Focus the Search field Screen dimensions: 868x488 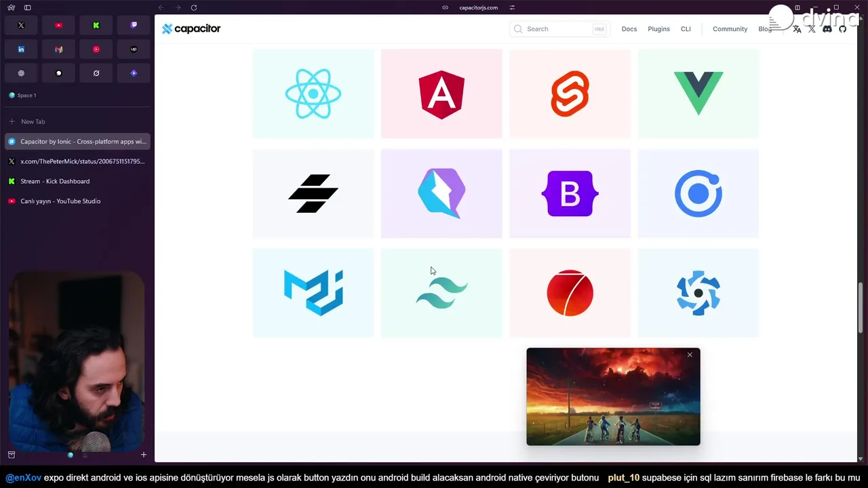559,29
